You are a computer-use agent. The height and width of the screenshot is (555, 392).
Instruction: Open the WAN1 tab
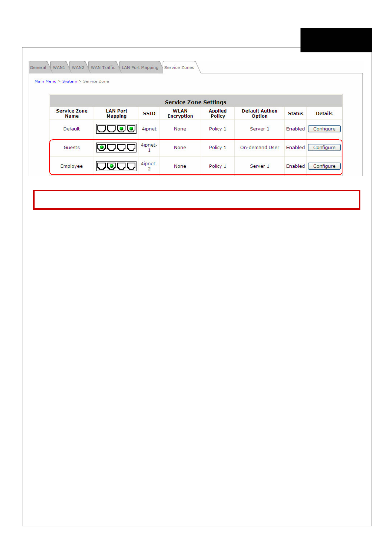coord(59,68)
